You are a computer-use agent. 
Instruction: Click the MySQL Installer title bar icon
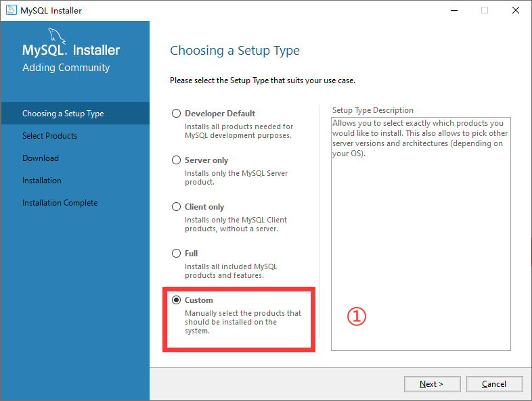12,10
